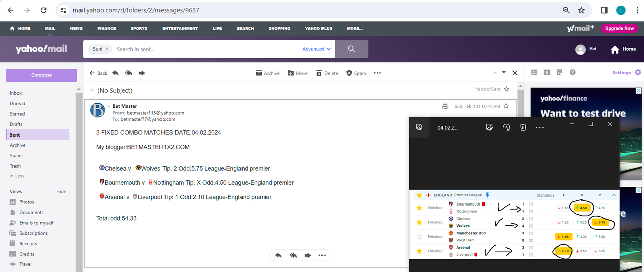The width and height of the screenshot is (644, 272).
Task: Forward the message from the top toolbar
Action: 142,73
